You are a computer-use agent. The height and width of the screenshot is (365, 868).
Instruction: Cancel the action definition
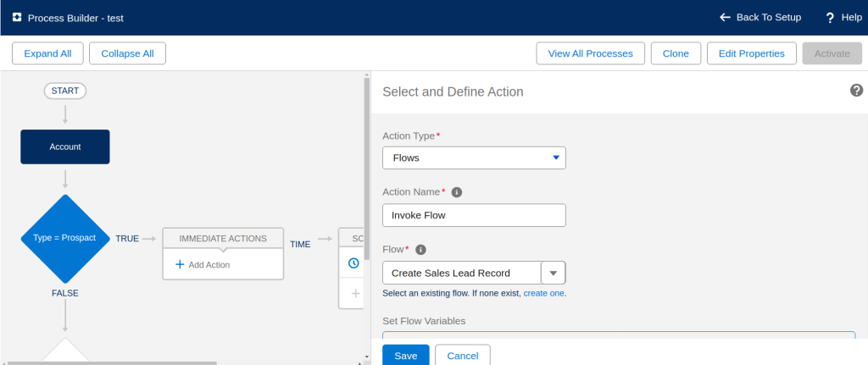click(x=462, y=355)
